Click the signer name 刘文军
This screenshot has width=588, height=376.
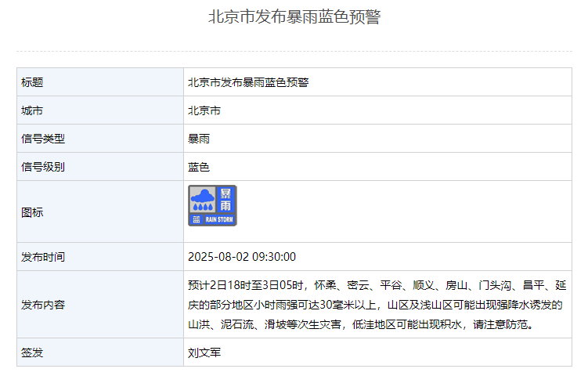(x=204, y=352)
